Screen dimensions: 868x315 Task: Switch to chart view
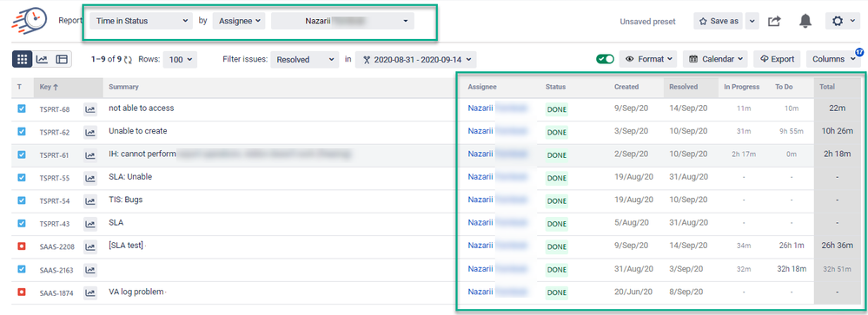point(42,59)
